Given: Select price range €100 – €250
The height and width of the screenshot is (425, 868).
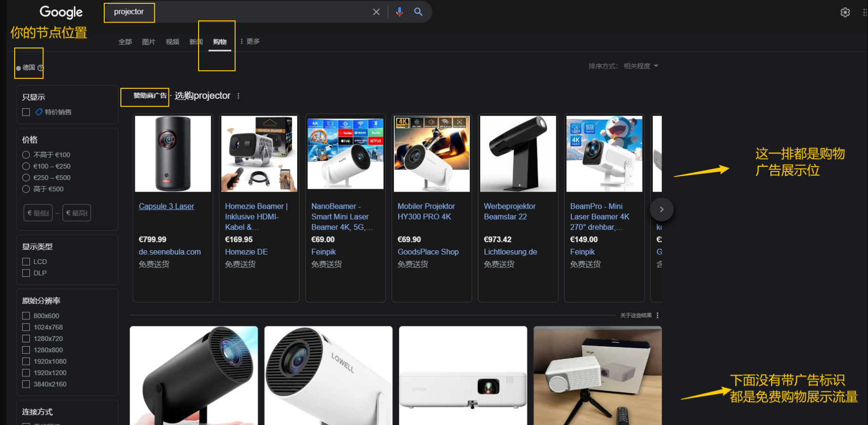Looking at the screenshot, I should pyautogui.click(x=26, y=166).
